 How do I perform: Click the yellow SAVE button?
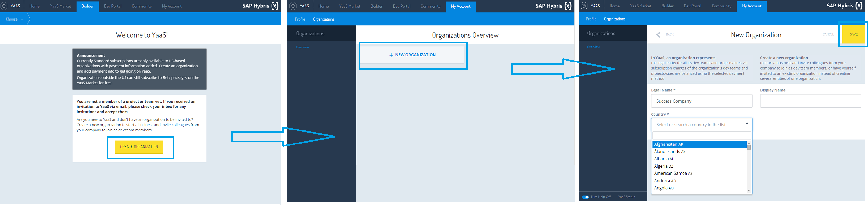tap(854, 34)
